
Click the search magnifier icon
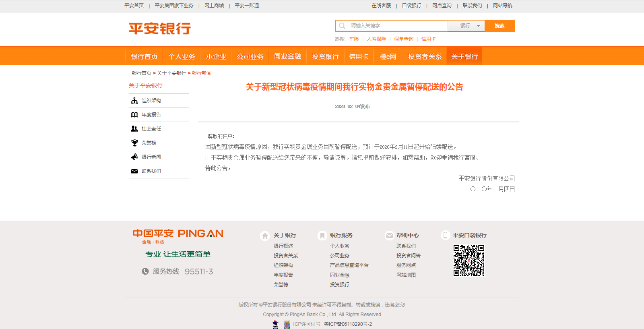(342, 26)
